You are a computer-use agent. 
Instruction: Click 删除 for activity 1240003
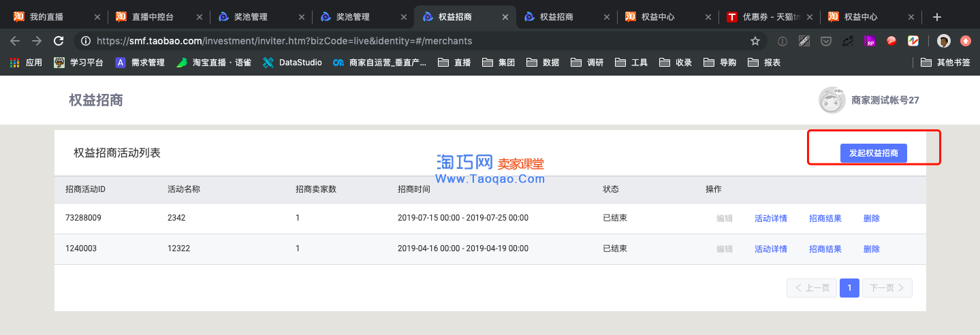coord(872,249)
